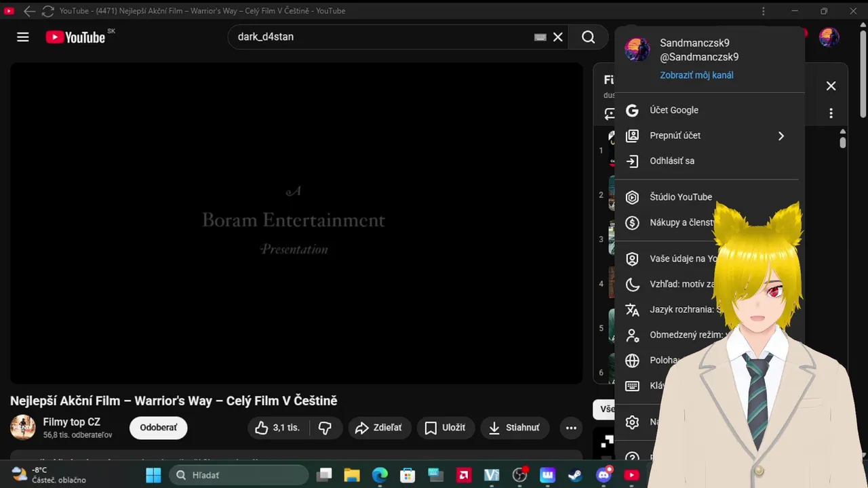Click the video player showing Boram Entertainment
The height and width of the screenshot is (488, 868).
click(x=296, y=223)
